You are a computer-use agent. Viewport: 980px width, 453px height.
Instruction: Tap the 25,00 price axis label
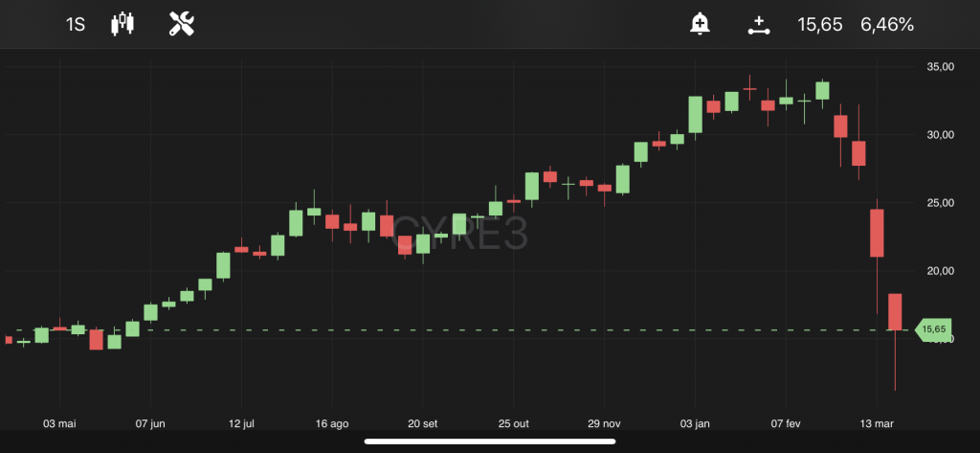(942, 203)
